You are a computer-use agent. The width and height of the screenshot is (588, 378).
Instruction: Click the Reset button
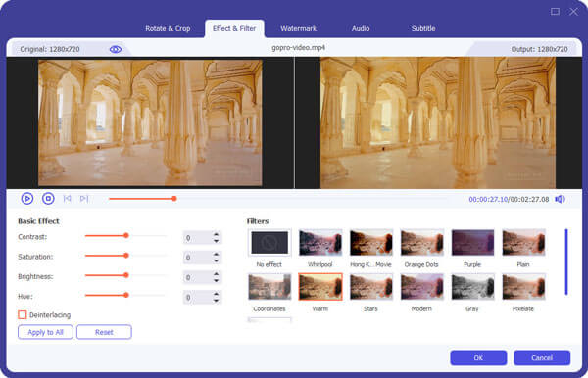(x=104, y=332)
